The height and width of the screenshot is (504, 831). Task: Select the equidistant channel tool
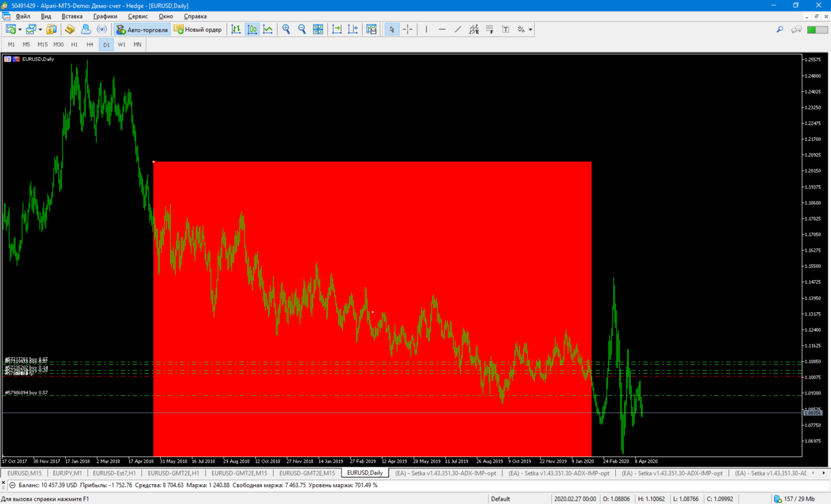(474, 30)
